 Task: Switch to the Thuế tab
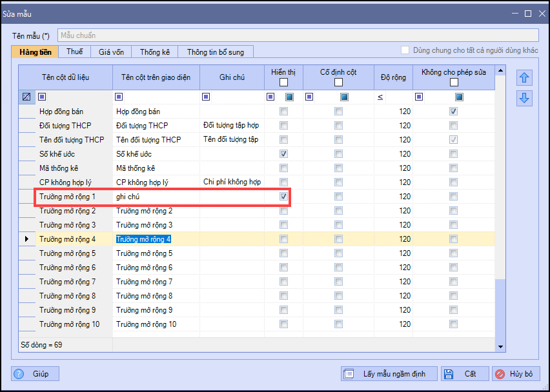coord(75,52)
